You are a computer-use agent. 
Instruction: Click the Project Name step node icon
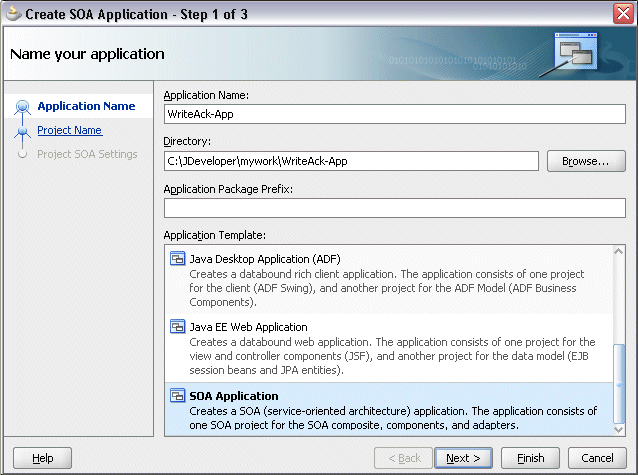coord(22,131)
